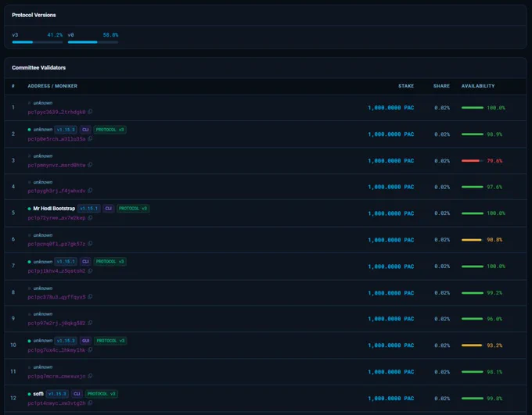Click the PROTOCOL v3 badge in row 5
This screenshot has height=415, width=532.
click(133, 209)
